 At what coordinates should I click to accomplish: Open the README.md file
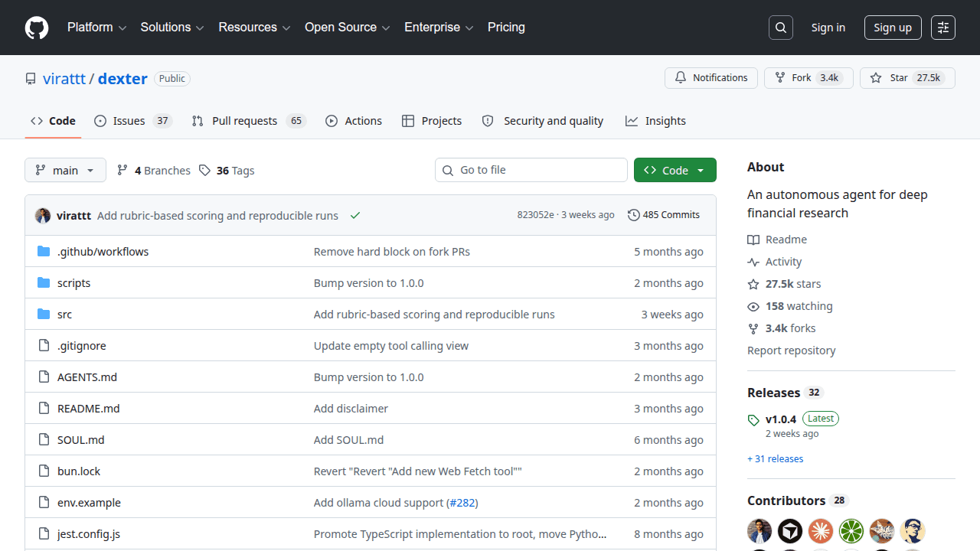tap(89, 409)
